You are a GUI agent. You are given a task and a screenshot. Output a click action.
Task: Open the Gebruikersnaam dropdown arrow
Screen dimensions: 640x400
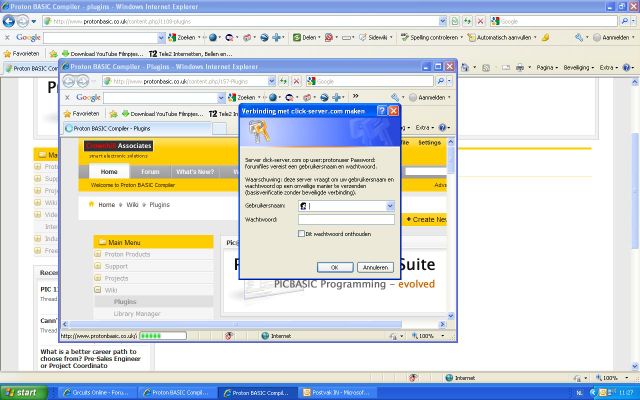pyautogui.click(x=390, y=206)
